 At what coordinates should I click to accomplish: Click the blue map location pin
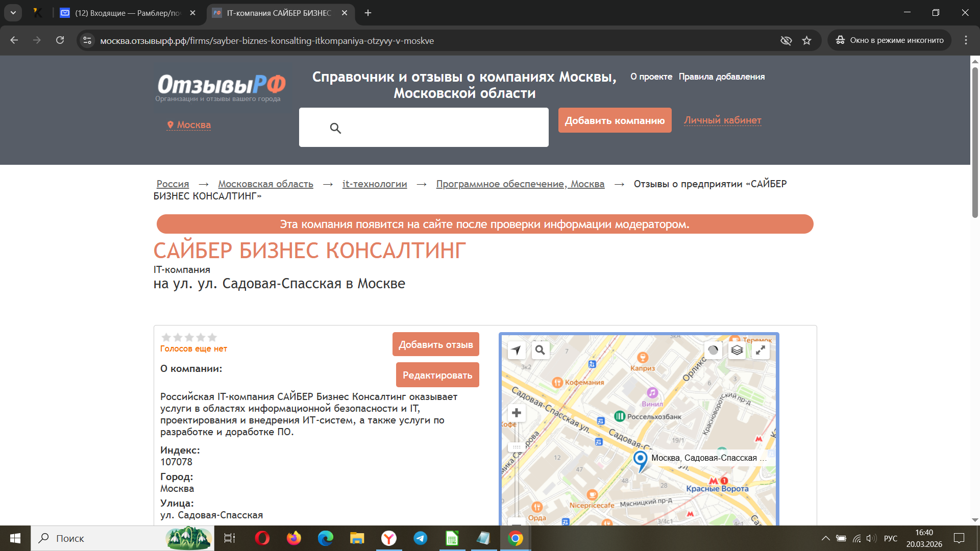[640, 459]
